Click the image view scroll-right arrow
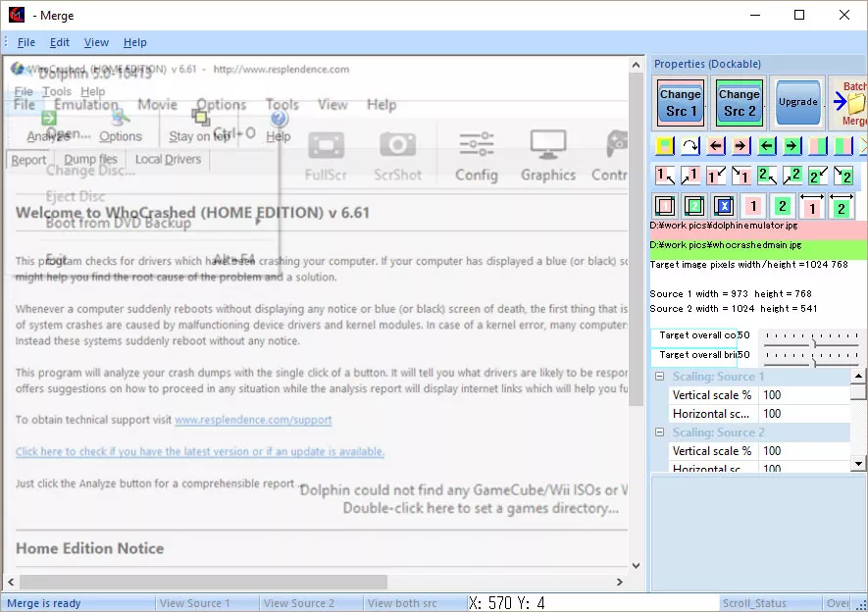Image resolution: width=868 pixels, height=612 pixels. pos(620,583)
